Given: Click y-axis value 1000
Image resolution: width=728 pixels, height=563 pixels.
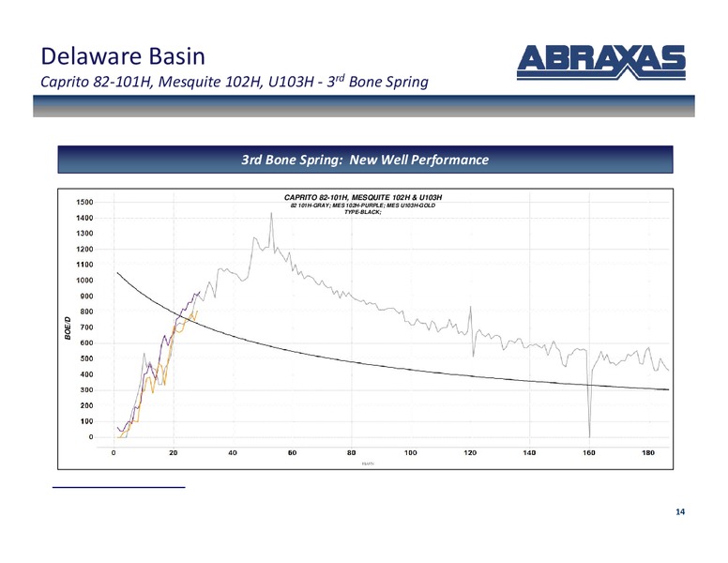Looking at the screenshot, I should point(84,281).
